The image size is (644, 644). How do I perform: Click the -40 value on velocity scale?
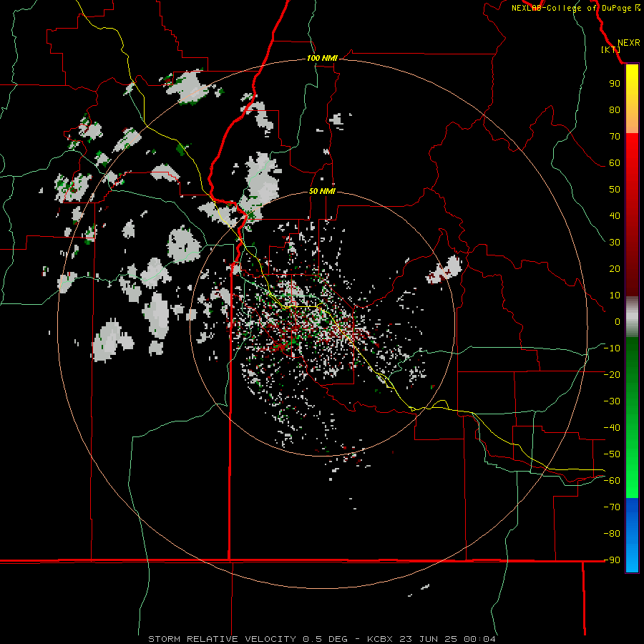tap(612, 428)
